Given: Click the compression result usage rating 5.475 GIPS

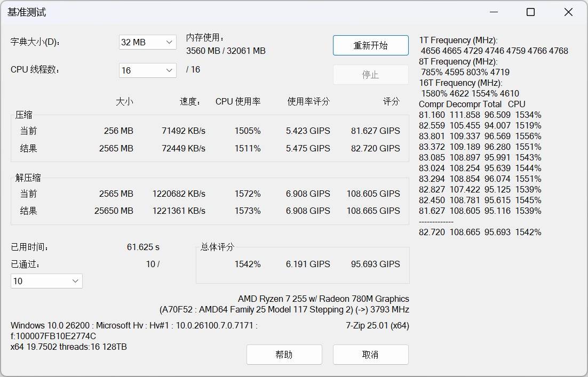Looking at the screenshot, I should point(308,148).
